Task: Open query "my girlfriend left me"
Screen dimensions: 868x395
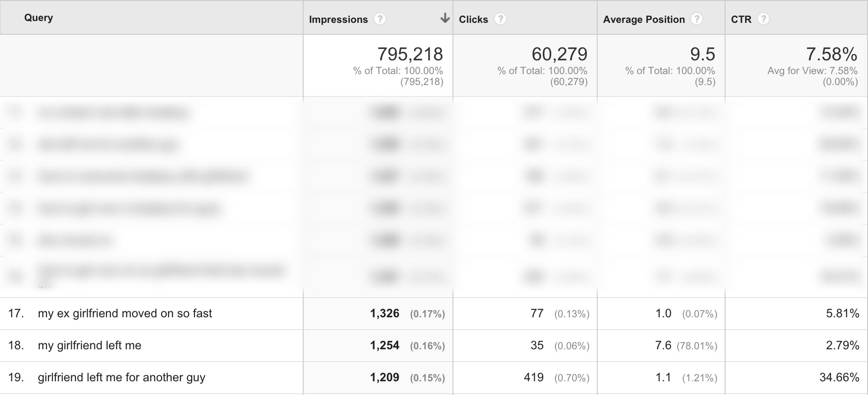Action: tap(89, 345)
